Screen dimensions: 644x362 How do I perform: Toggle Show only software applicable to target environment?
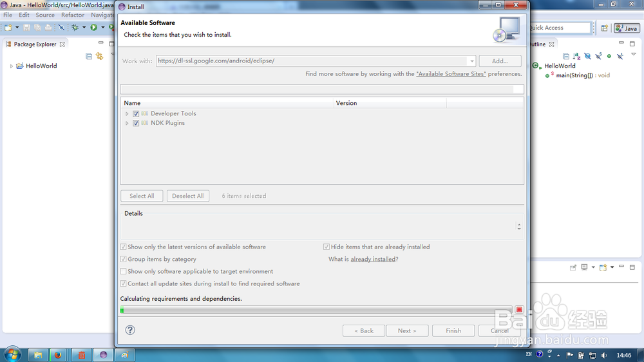pyautogui.click(x=123, y=272)
